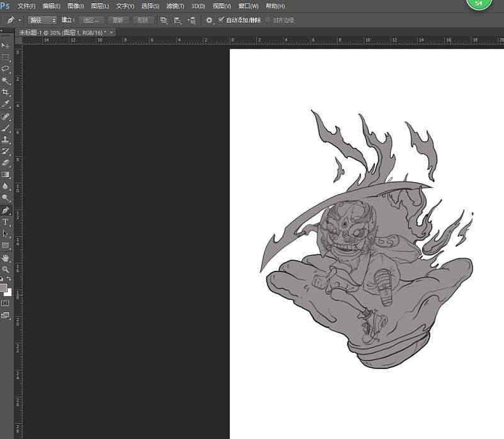Toggle the 对齐边缘 checkbox
This screenshot has width=504, height=439.
(x=267, y=20)
